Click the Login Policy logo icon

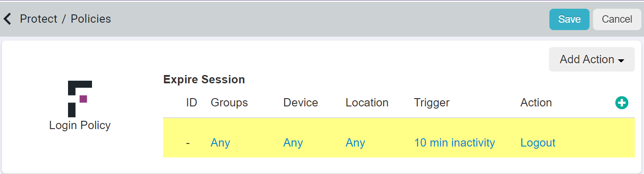(x=80, y=99)
